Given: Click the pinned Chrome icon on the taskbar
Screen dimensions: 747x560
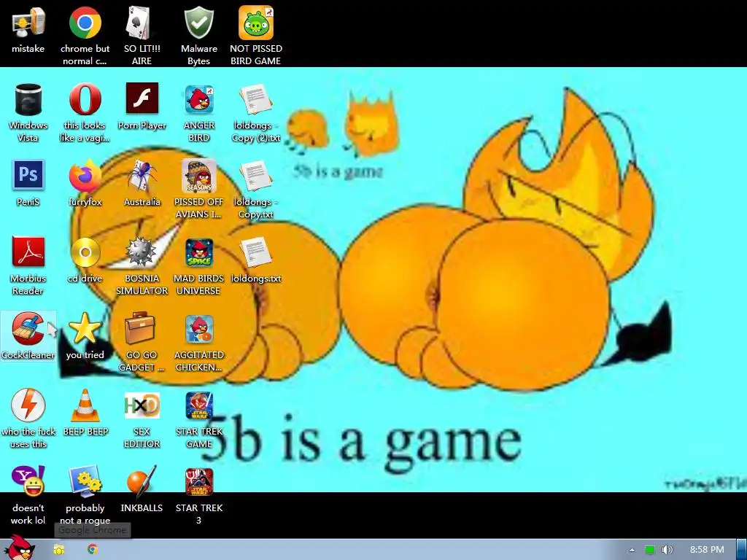Looking at the screenshot, I should pos(93,549).
